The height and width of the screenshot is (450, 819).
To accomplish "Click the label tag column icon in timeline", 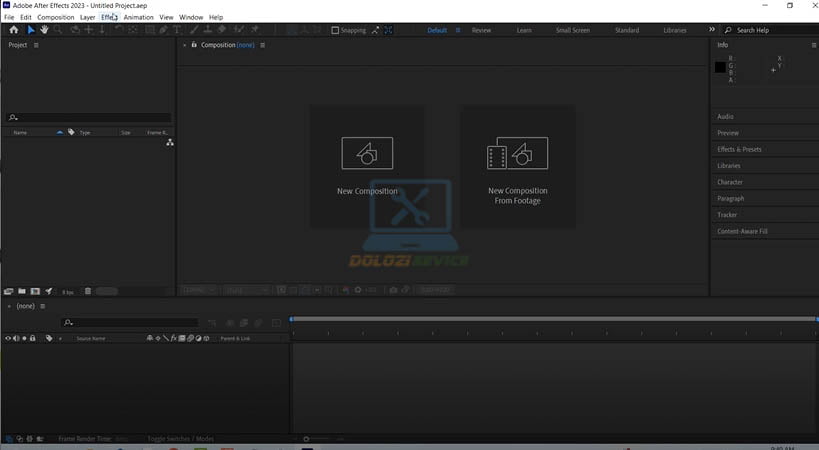I will pyautogui.click(x=49, y=338).
